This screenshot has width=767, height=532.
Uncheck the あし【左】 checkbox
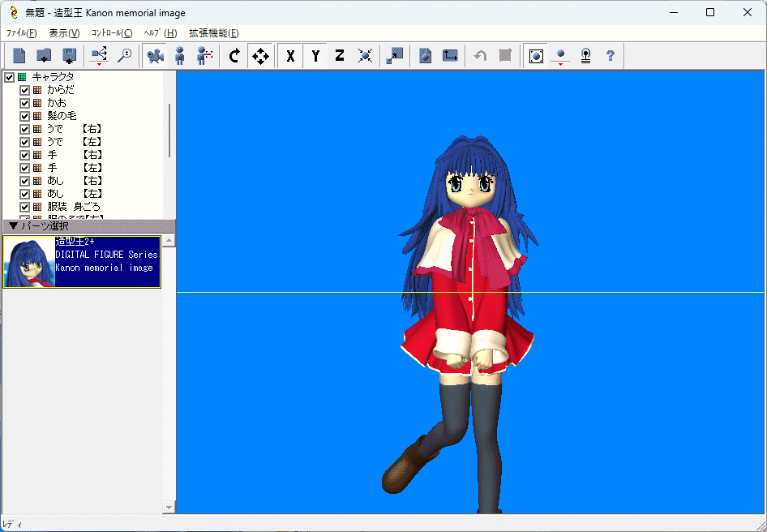click(24, 195)
